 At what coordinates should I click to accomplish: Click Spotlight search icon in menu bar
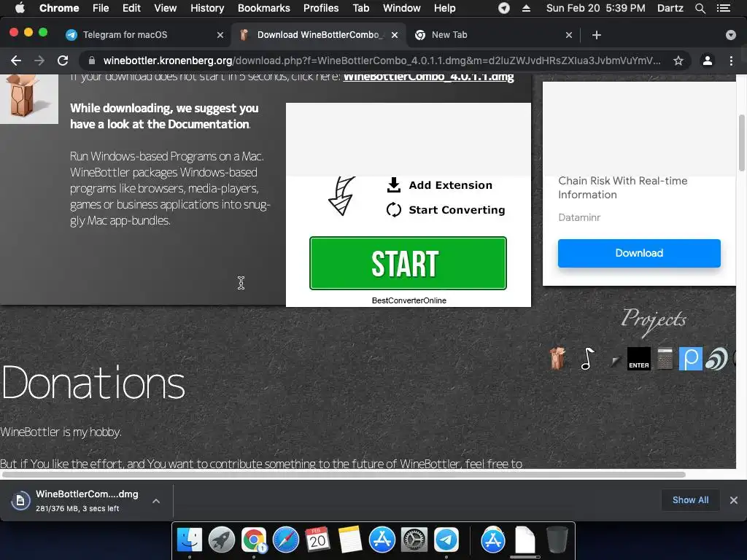click(700, 8)
